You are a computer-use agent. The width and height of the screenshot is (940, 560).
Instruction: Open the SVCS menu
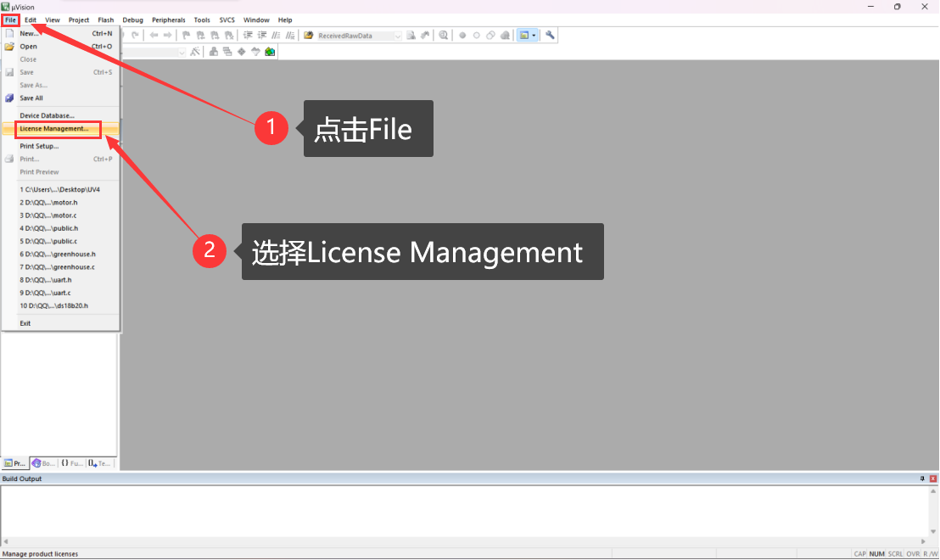tap(227, 20)
